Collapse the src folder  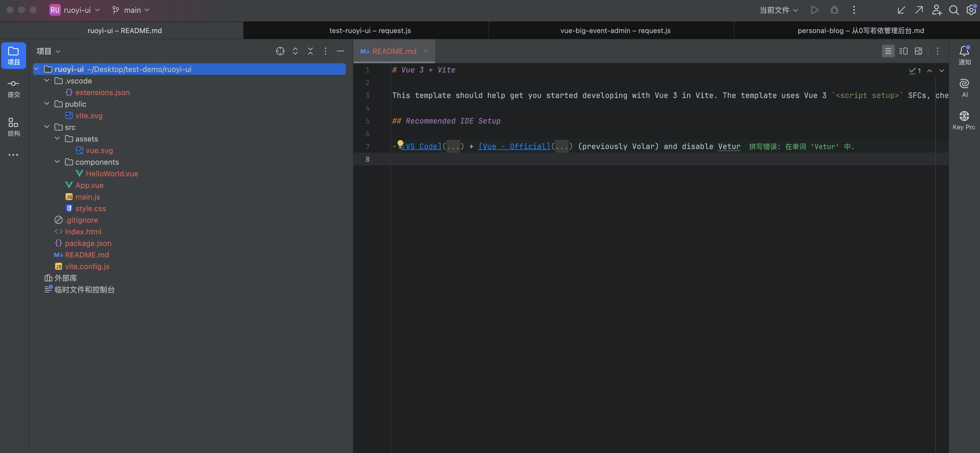tap(47, 127)
